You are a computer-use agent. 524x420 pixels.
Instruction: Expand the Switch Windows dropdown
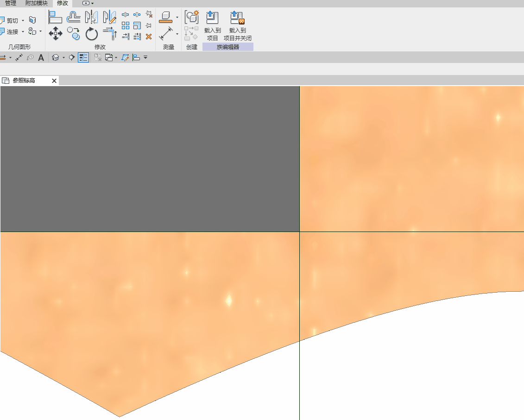pos(116,58)
